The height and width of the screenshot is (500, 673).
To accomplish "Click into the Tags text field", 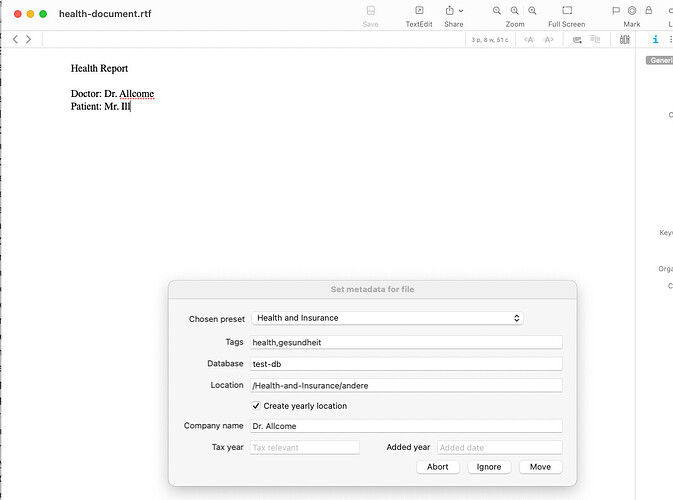I will tap(405, 342).
